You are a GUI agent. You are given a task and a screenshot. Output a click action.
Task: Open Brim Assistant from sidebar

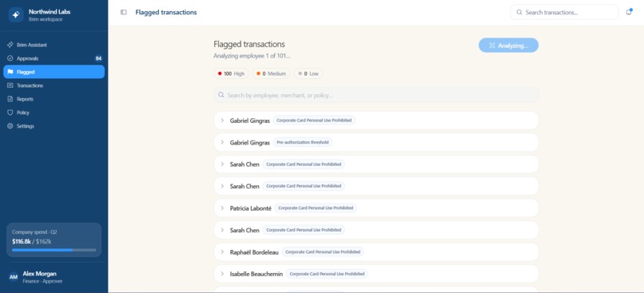click(54, 45)
